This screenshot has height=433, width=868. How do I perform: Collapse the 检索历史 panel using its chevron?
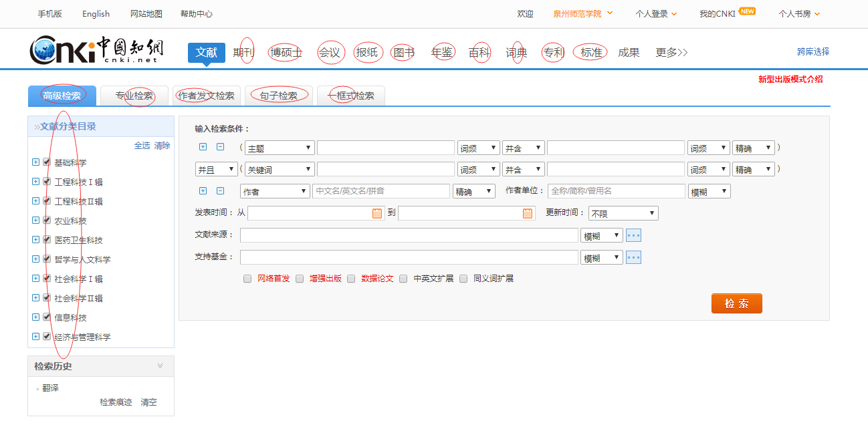tap(160, 366)
